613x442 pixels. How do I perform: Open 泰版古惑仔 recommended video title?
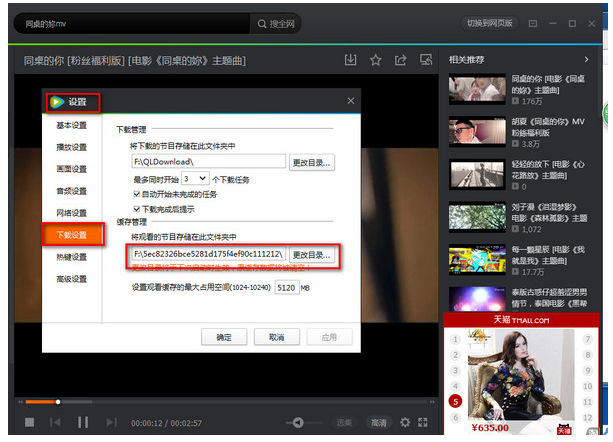549,298
